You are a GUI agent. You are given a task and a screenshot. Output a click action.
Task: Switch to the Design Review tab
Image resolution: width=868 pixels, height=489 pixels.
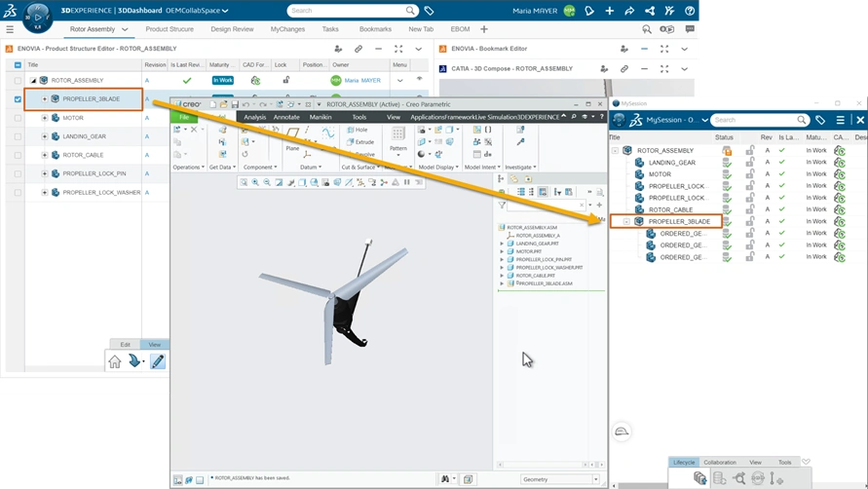point(232,29)
